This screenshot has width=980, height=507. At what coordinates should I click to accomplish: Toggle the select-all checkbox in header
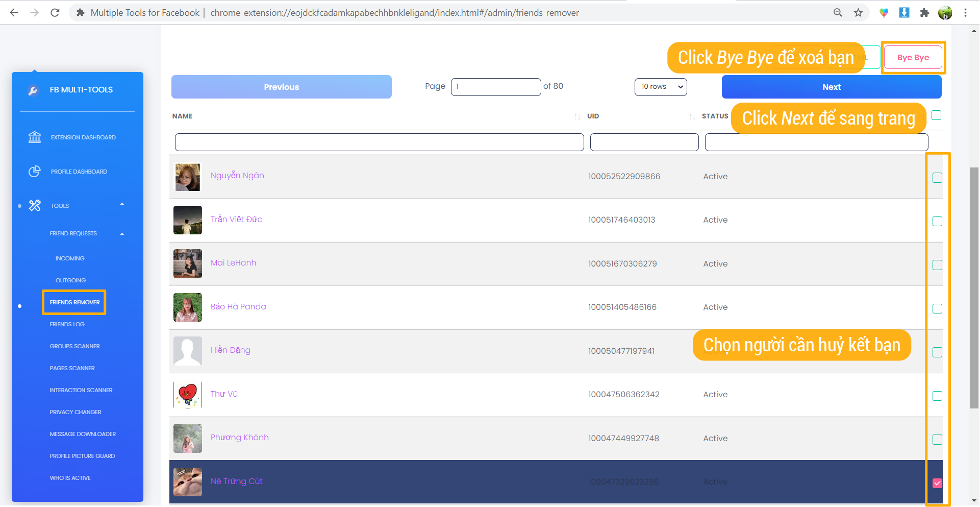click(936, 115)
